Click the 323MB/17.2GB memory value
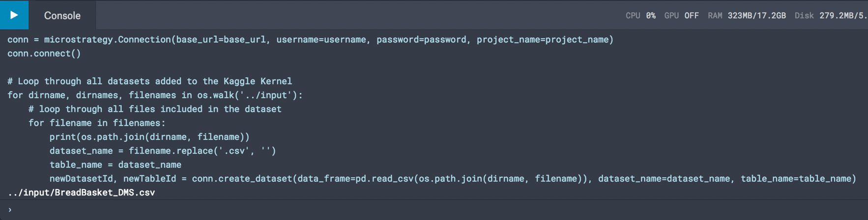The width and height of the screenshot is (868, 220). pos(756,16)
